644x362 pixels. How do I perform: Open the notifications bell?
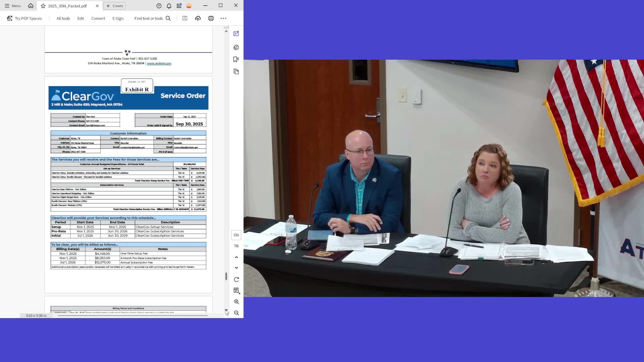pyautogui.click(x=169, y=6)
